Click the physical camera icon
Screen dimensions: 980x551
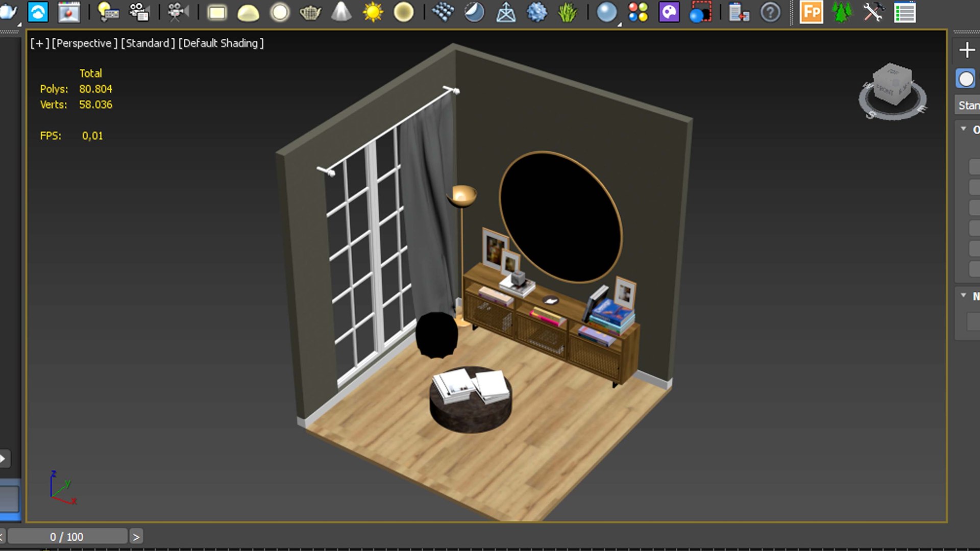[x=178, y=12]
